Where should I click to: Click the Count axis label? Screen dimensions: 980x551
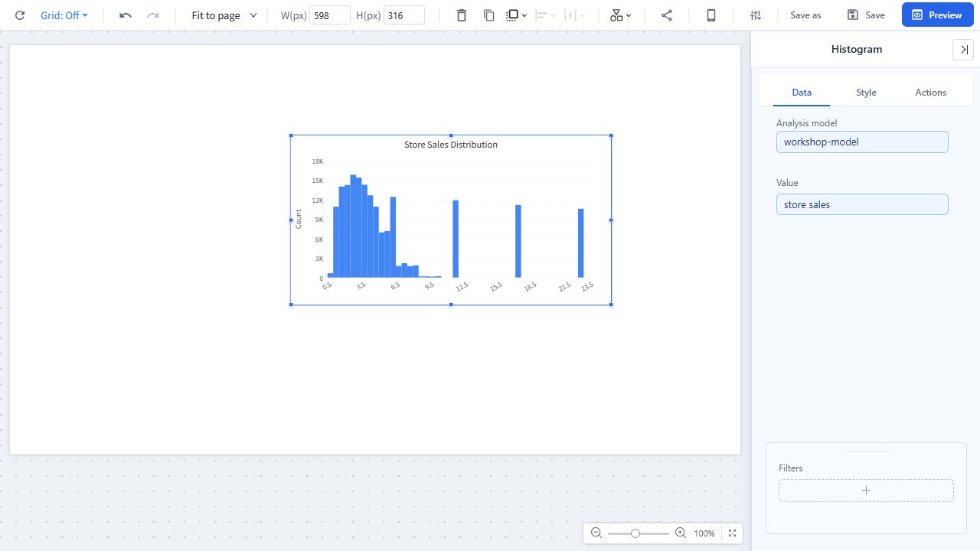click(299, 219)
